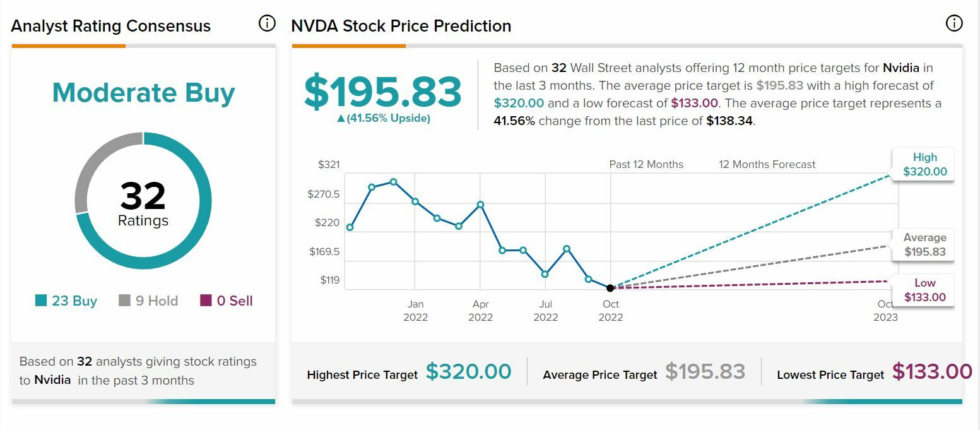
Task: Click the Highest Price Target $320.00 value
Action: 468,371
